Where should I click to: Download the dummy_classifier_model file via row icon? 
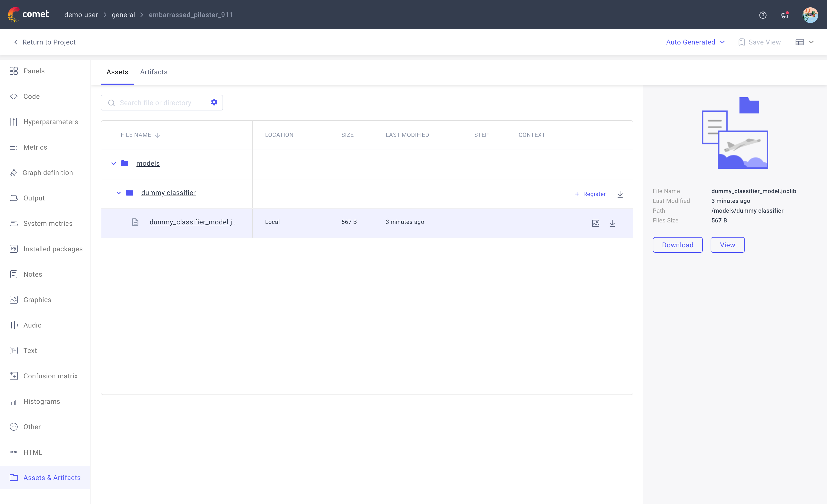pyautogui.click(x=612, y=223)
